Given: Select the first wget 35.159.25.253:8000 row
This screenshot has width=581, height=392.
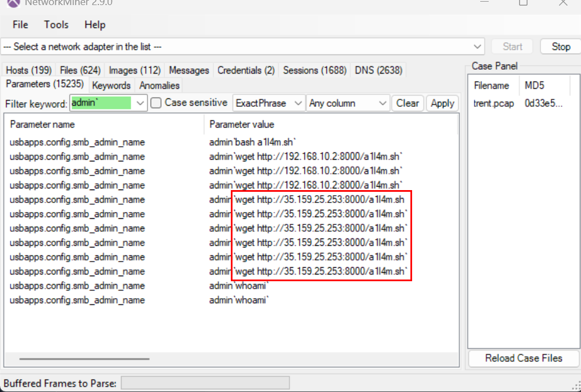Looking at the screenshot, I should [x=231, y=200].
